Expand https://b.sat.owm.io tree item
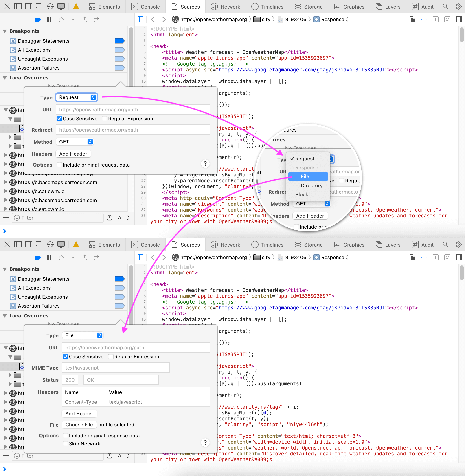Image resolution: width=465 pixels, height=476 pixels. tap(6, 191)
